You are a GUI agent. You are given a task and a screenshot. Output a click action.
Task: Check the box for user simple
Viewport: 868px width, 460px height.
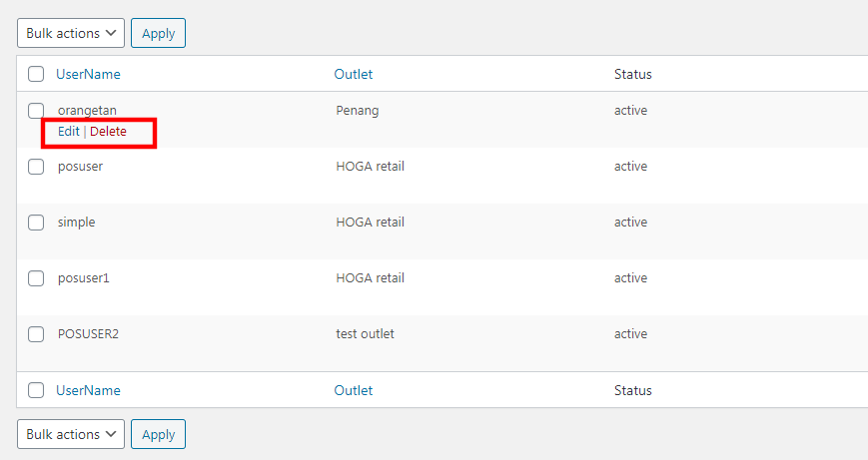coord(36,223)
